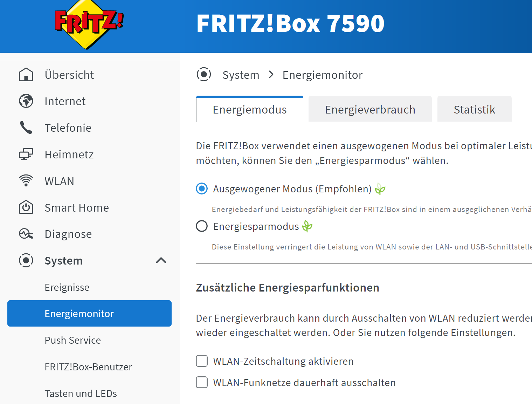The width and height of the screenshot is (532, 404).
Task: Open the Übersicht home icon
Action: click(x=26, y=75)
